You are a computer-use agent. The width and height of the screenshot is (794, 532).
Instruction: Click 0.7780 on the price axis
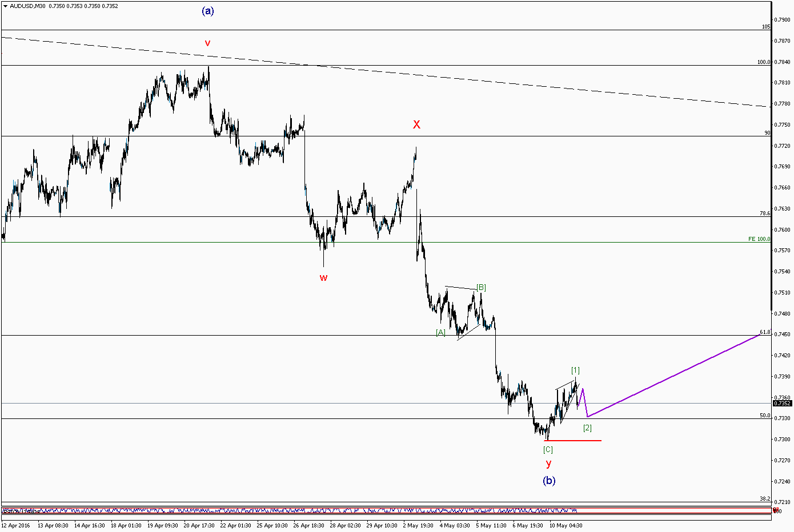783,104
